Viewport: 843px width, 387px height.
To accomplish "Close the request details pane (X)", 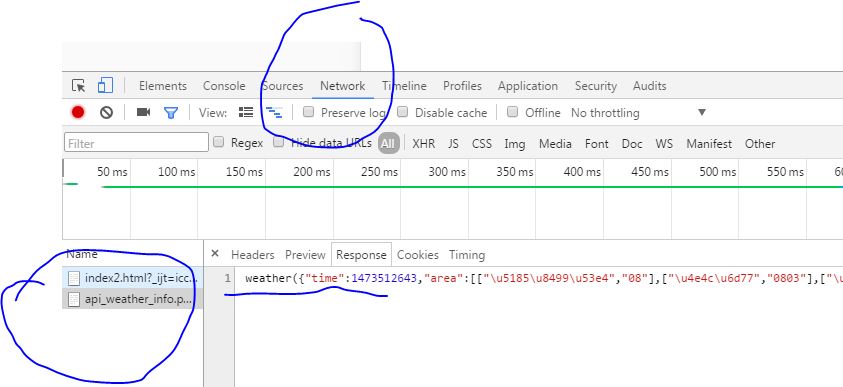I will pyautogui.click(x=215, y=254).
